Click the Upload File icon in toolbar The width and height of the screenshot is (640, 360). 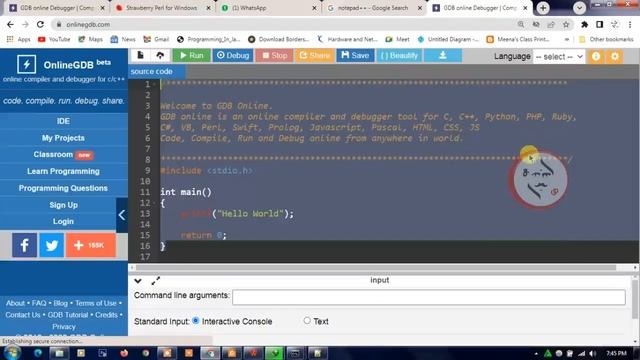[160, 55]
